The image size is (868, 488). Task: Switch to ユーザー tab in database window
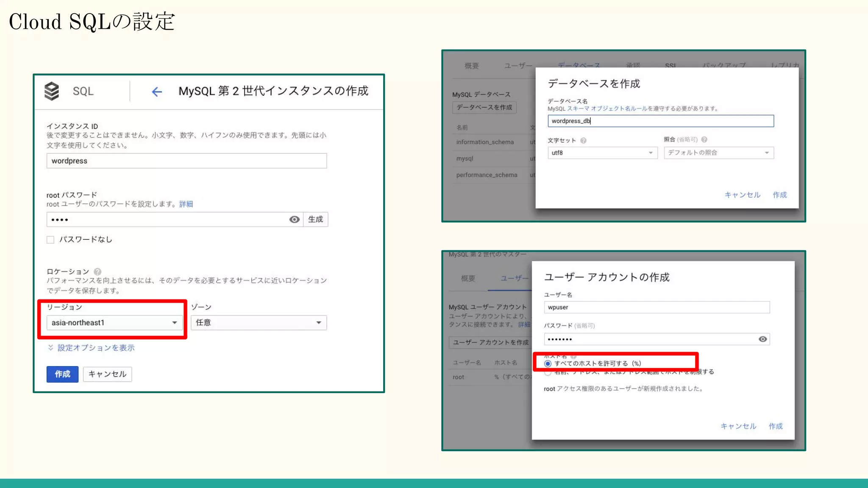518,66
